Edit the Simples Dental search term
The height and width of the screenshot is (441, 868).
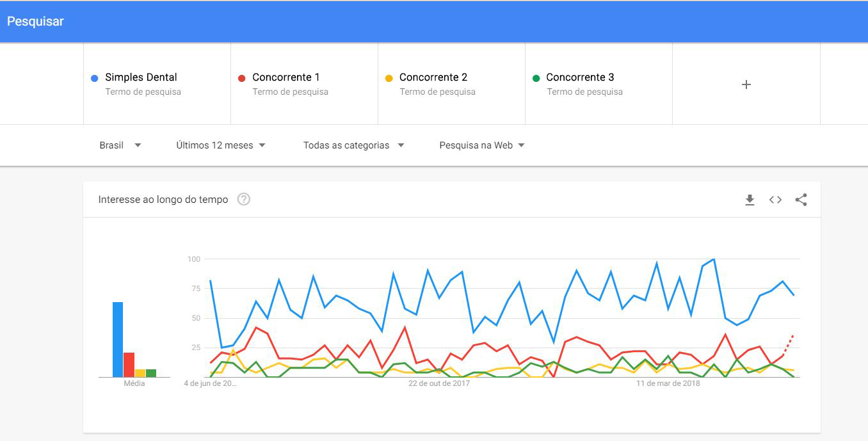click(157, 84)
